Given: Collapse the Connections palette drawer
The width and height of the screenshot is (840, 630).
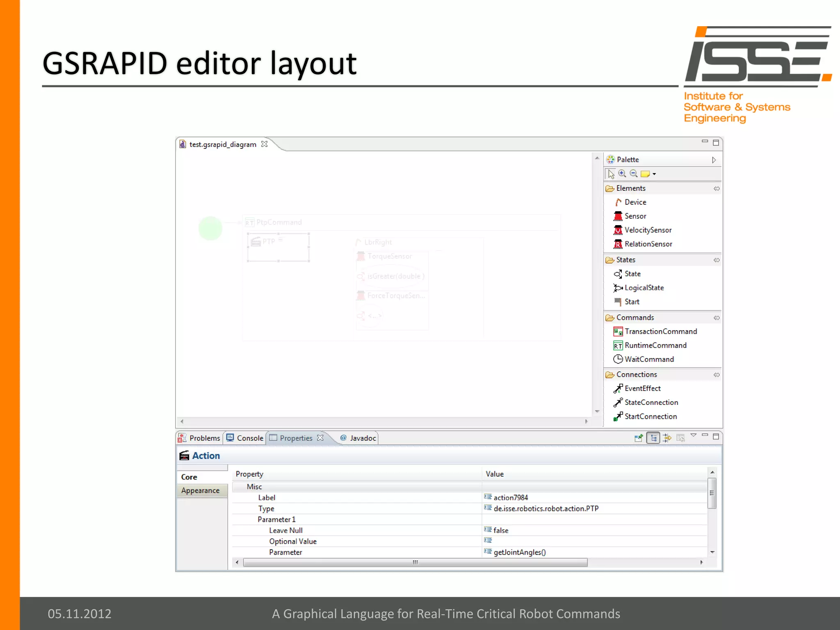Looking at the screenshot, I should tap(632, 374).
